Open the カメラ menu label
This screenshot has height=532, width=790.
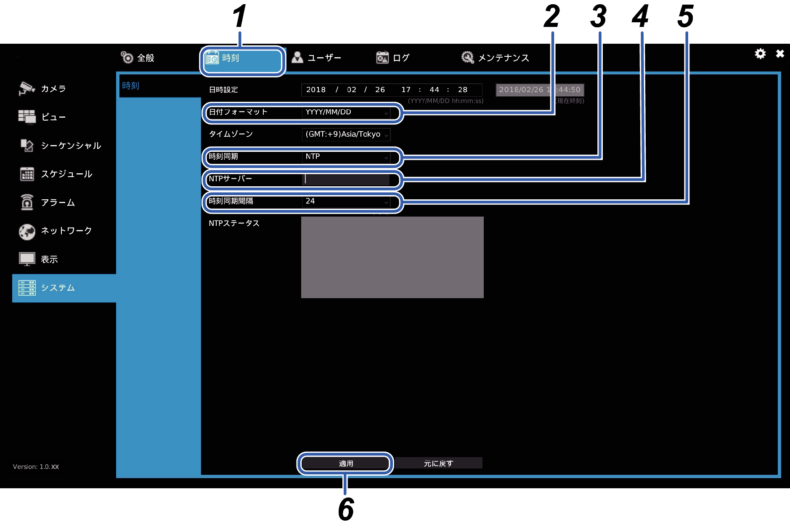point(53,89)
